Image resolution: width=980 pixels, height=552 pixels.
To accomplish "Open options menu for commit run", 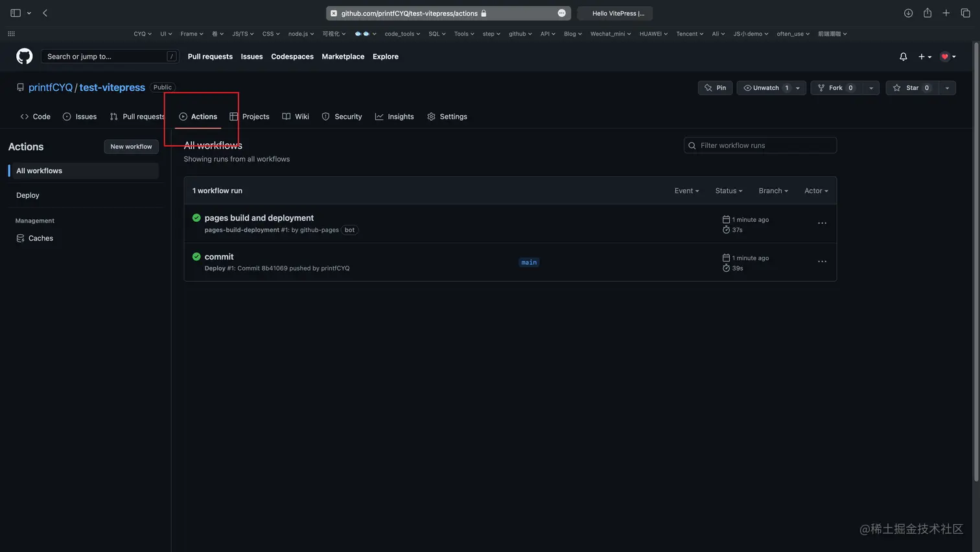I will [x=822, y=261].
